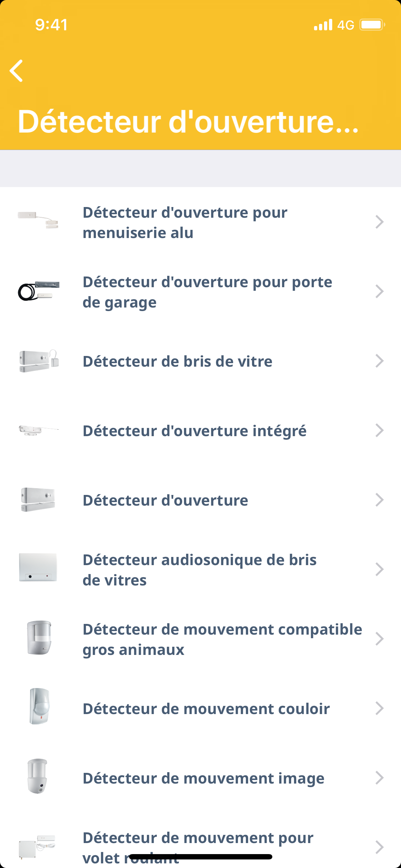
Task: Tap the integrated opening detector product icon
Action: 38,430
